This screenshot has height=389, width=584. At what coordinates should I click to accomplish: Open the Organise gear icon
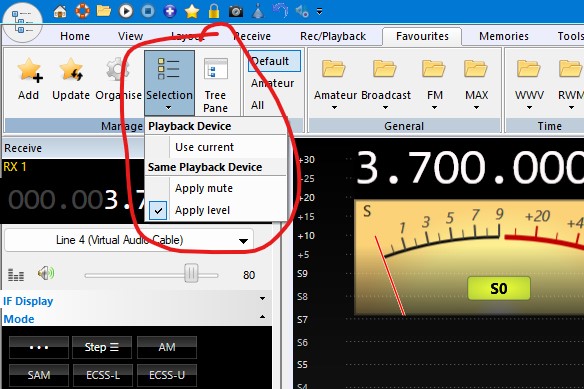pyautogui.click(x=117, y=70)
